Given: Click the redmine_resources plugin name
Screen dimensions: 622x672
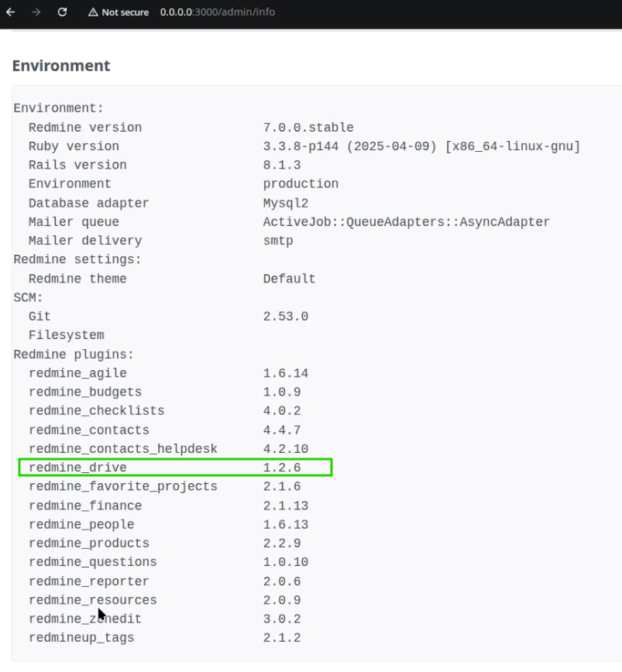Looking at the screenshot, I should point(93,600).
